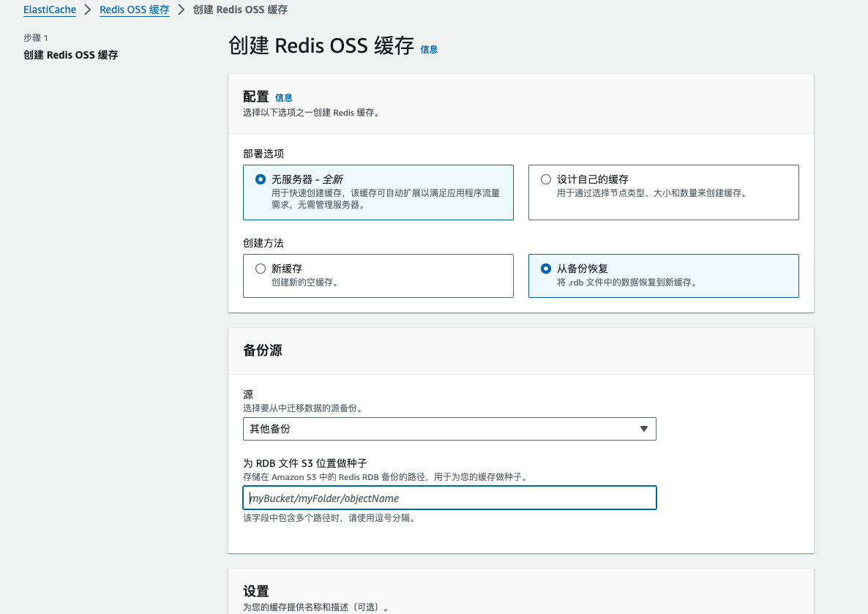Click hint 该字段中包含多个路径时，请使用逗号分隔。
Screen dimensions: 868x614
pyautogui.click(x=329, y=518)
